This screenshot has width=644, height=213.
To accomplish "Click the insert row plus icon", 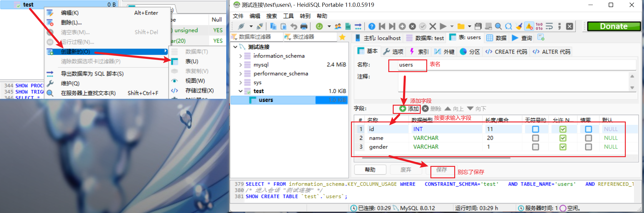I will point(402,26).
